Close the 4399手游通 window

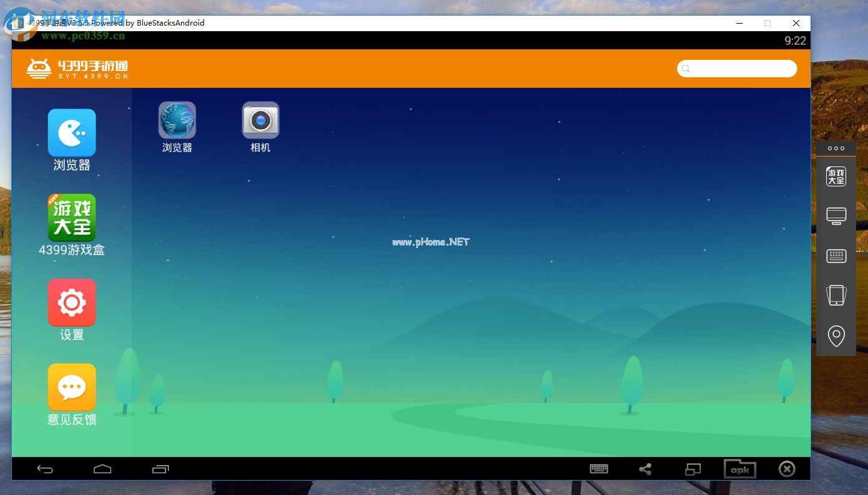tap(796, 23)
